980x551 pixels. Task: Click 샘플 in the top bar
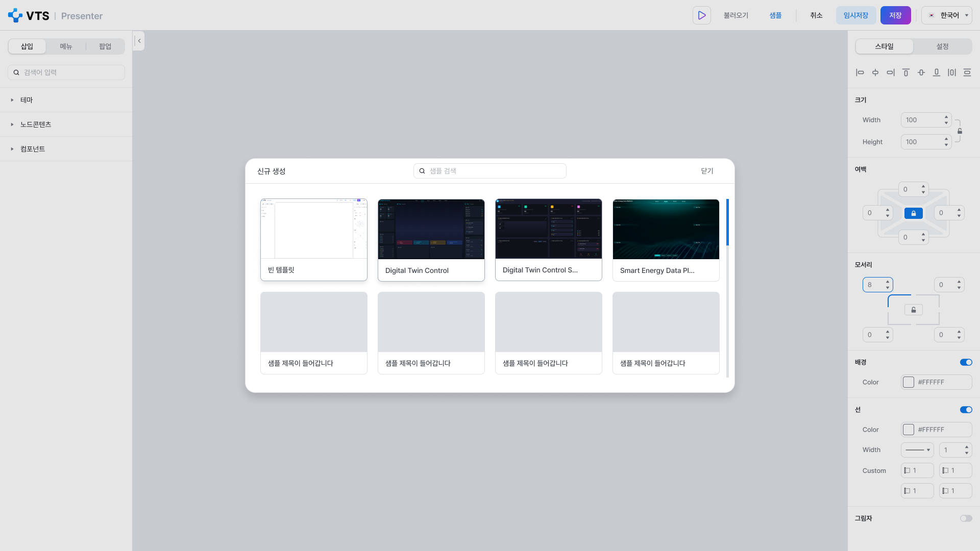[x=776, y=15]
